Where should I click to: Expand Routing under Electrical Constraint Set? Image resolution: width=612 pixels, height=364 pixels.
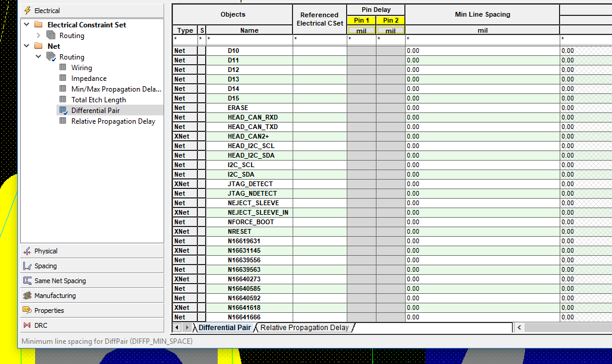39,36
